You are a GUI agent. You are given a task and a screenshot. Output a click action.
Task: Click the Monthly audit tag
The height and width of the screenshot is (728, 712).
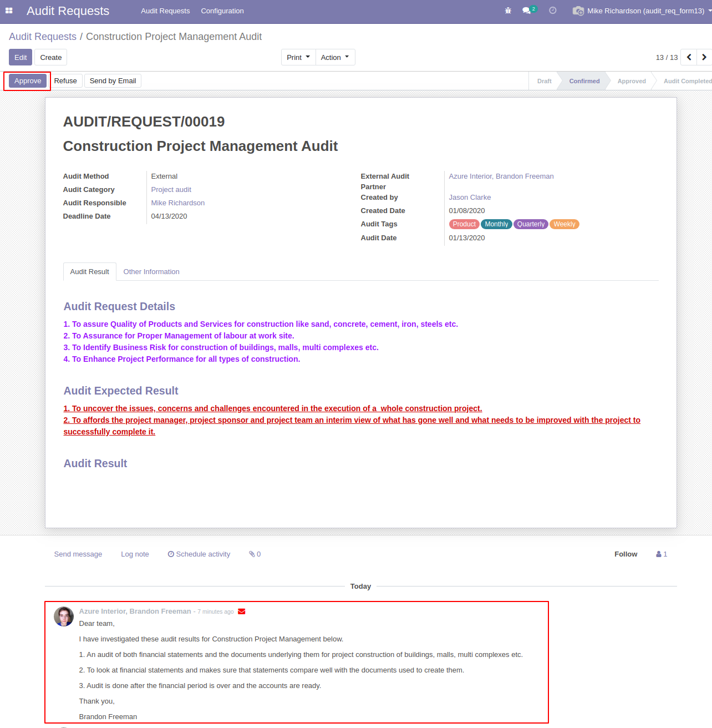coord(496,224)
